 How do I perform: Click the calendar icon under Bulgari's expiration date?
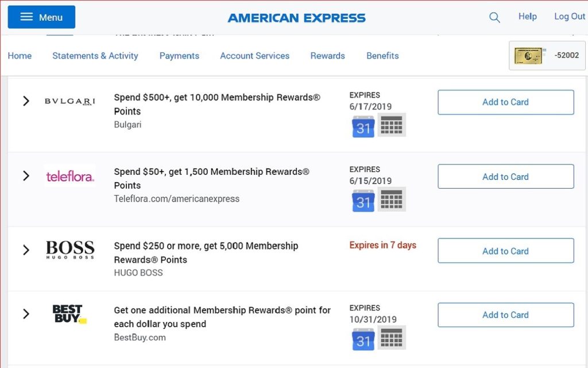tap(363, 125)
